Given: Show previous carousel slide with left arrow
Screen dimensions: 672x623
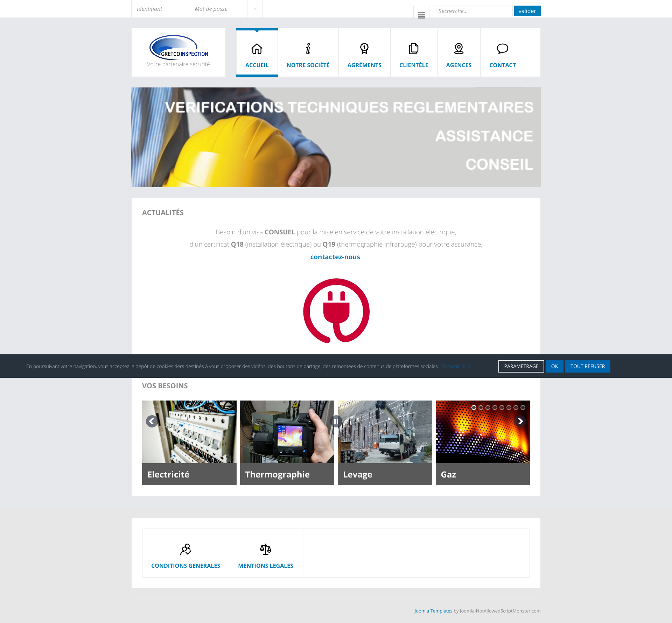Looking at the screenshot, I should click(152, 421).
